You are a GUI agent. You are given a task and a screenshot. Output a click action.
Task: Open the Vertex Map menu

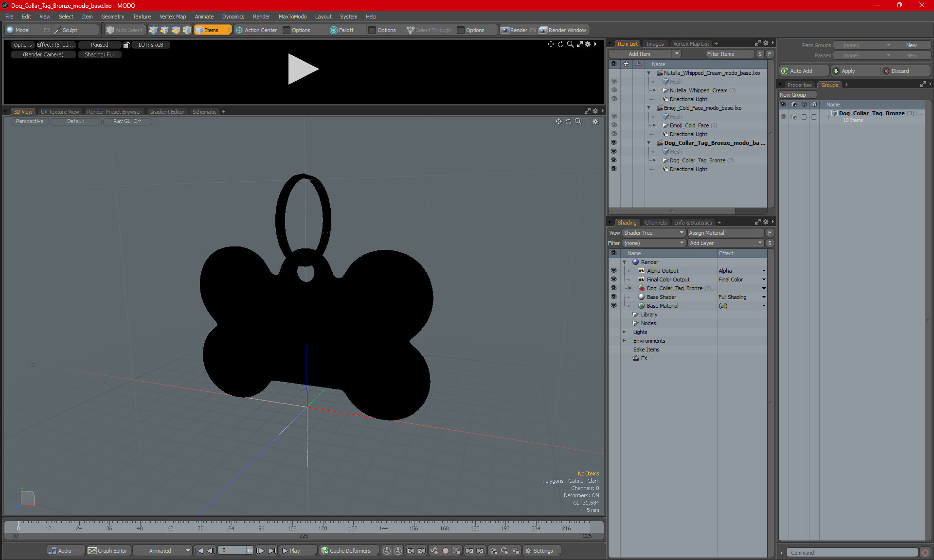[x=173, y=17]
